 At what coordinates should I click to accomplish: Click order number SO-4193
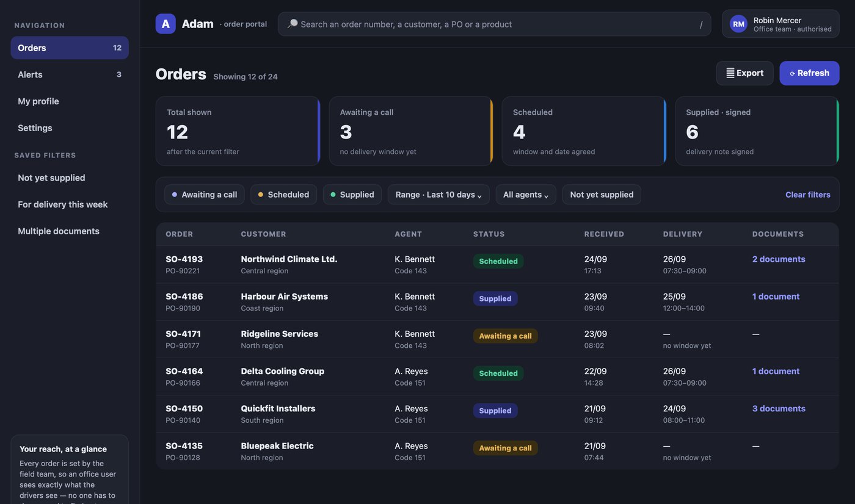point(184,259)
